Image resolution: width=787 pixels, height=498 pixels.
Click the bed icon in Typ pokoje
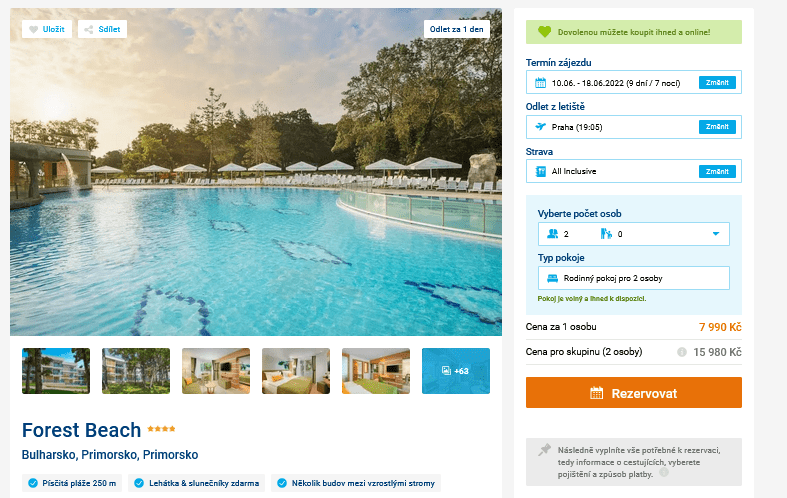point(552,278)
